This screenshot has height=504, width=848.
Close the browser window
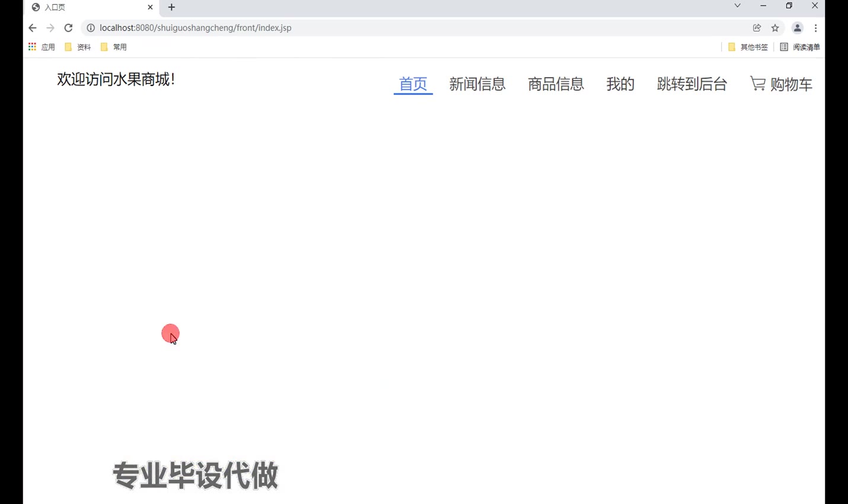pyautogui.click(x=815, y=6)
